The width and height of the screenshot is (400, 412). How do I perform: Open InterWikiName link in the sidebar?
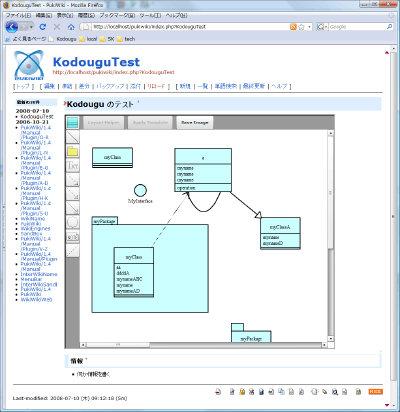[x=39, y=274]
